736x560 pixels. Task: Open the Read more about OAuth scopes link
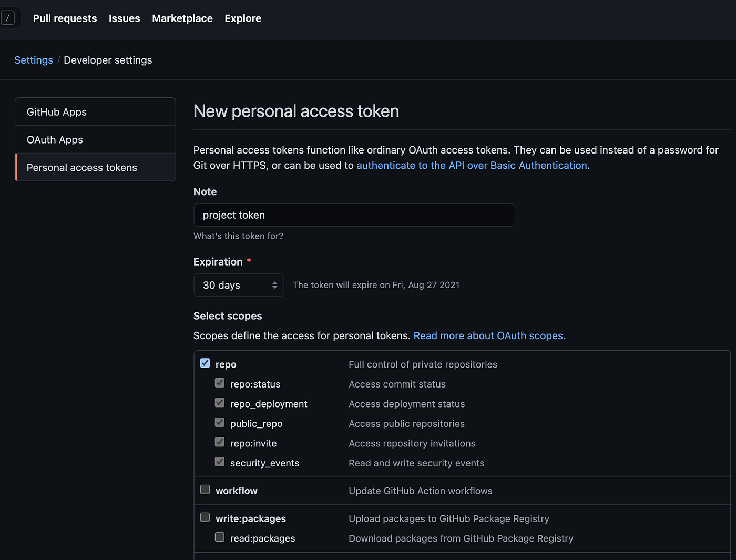(x=489, y=335)
